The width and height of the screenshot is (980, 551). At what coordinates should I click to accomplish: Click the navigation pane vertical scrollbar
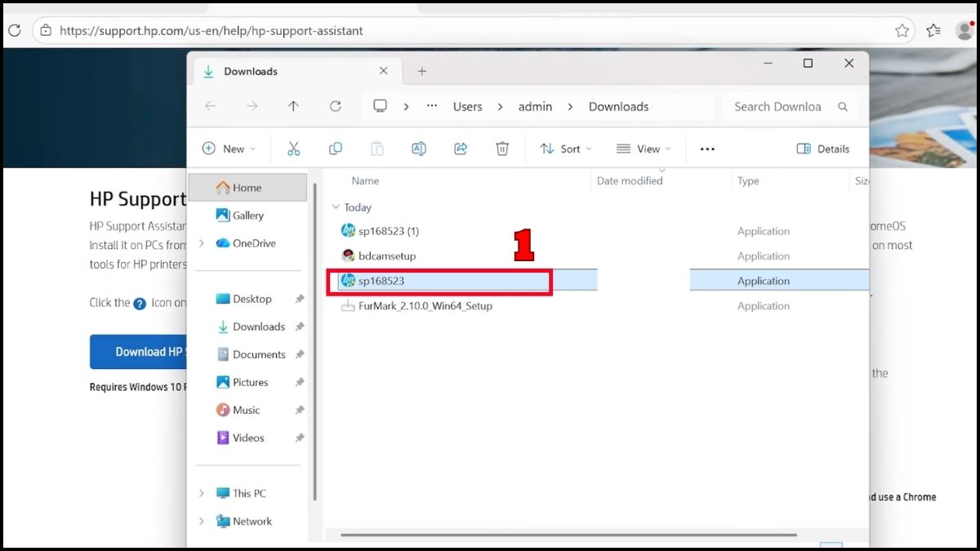point(315,341)
